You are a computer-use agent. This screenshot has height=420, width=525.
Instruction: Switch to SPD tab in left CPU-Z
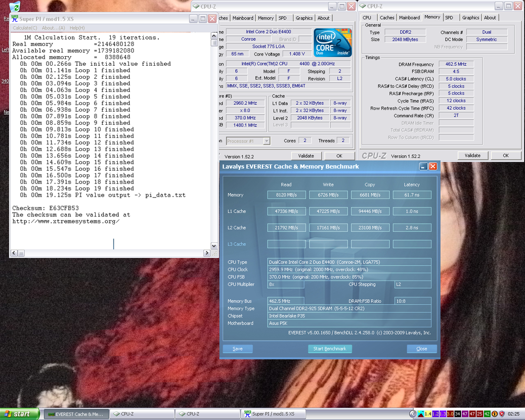pos(283,18)
